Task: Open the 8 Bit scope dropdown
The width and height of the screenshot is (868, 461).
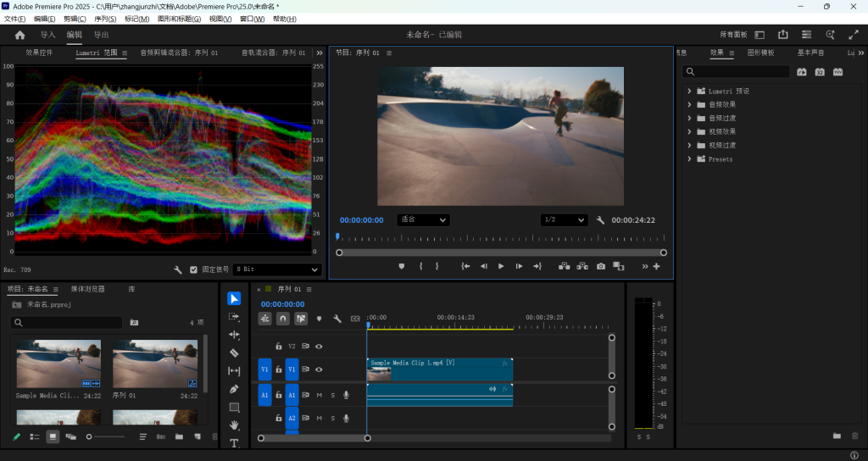Action: pyautogui.click(x=277, y=269)
